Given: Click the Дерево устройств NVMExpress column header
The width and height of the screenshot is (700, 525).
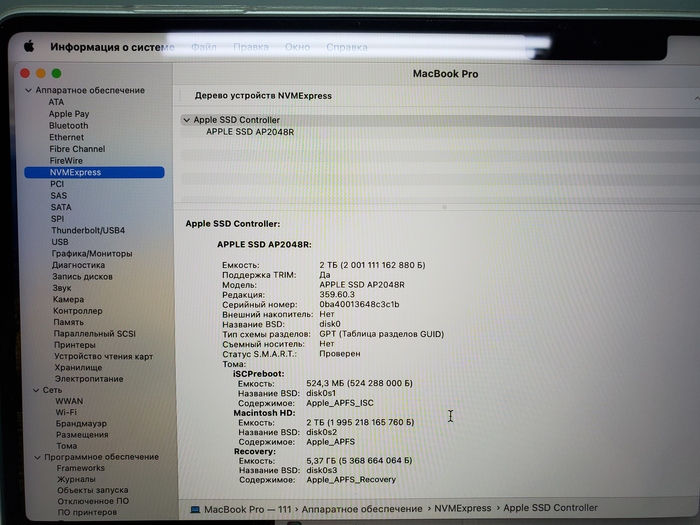Looking at the screenshot, I should point(263,96).
